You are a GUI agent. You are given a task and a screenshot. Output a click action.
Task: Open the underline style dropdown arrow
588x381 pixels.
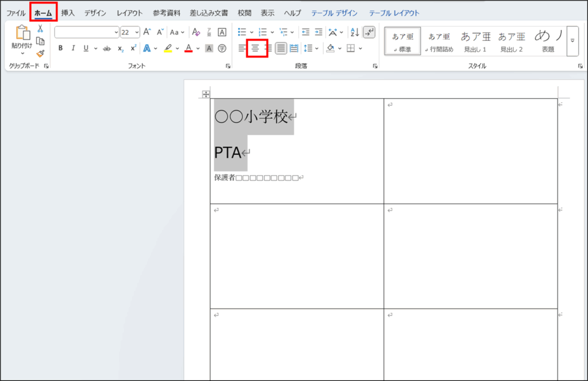coord(96,48)
